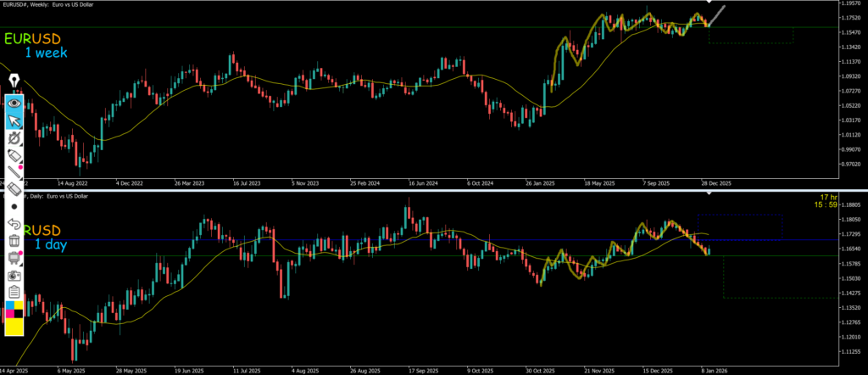
Task: Open the brush size dot selector
Action: 14,206
